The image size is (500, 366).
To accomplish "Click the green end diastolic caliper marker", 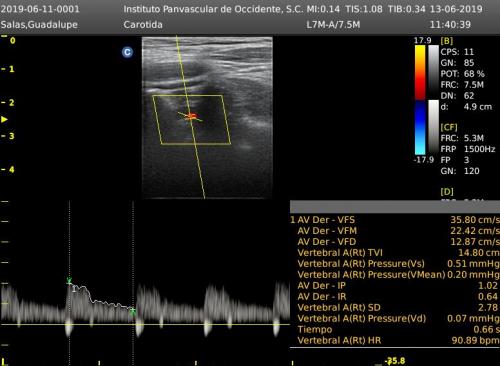I will tap(133, 312).
